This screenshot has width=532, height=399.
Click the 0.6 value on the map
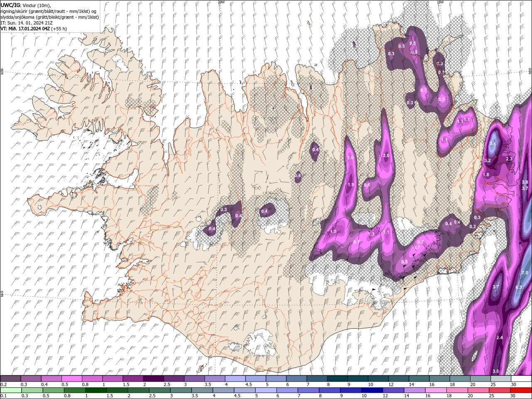[x=367, y=185]
